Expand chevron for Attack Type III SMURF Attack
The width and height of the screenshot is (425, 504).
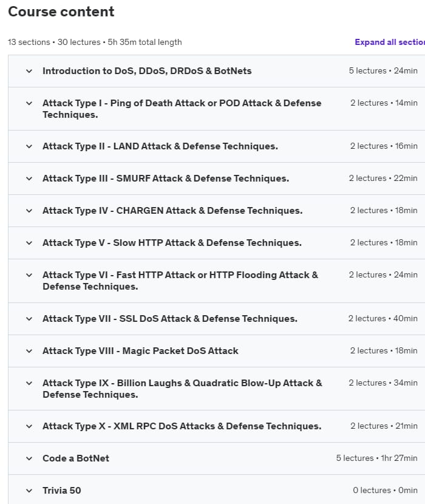tap(29, 179)
